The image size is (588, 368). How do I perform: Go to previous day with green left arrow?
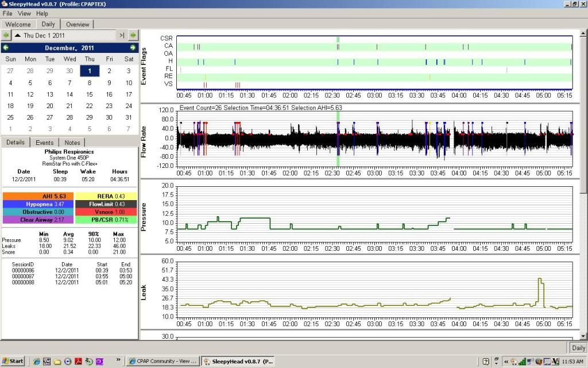6,35
